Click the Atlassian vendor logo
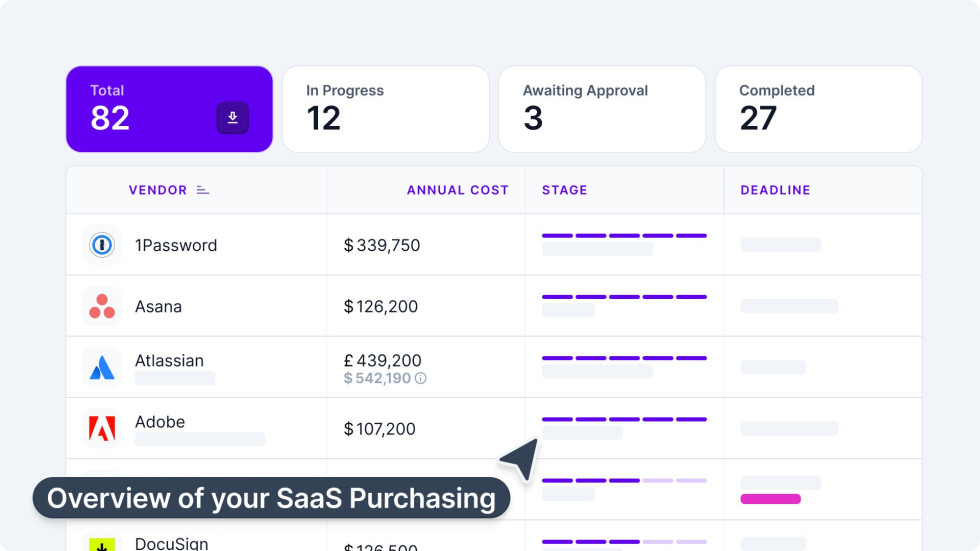This screenshot has width=980, height=551. (x=102, y=367)
